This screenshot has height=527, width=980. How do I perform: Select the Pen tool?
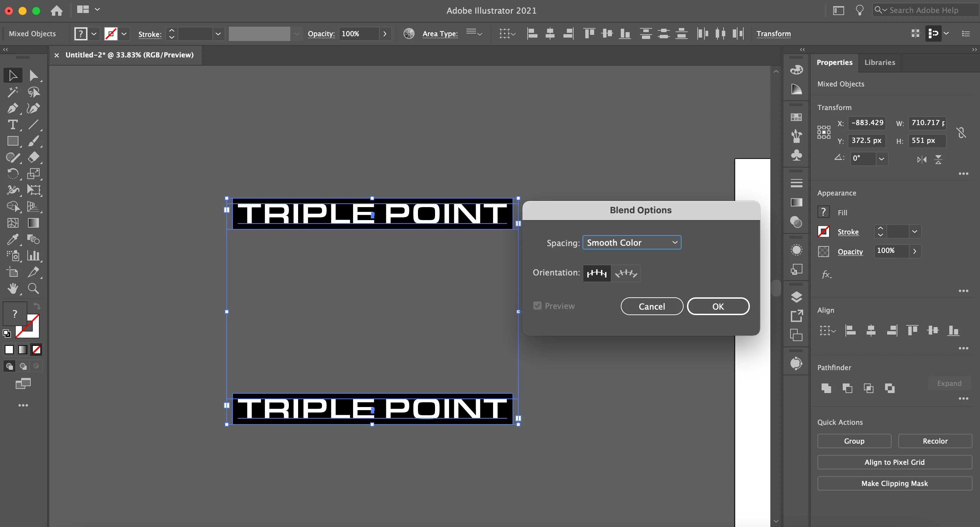[12, 109]
